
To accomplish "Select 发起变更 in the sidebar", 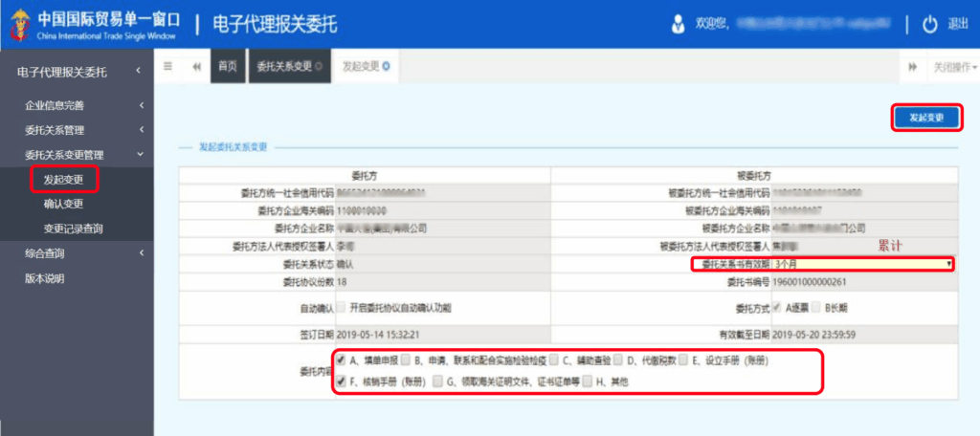I will (63, 180).
